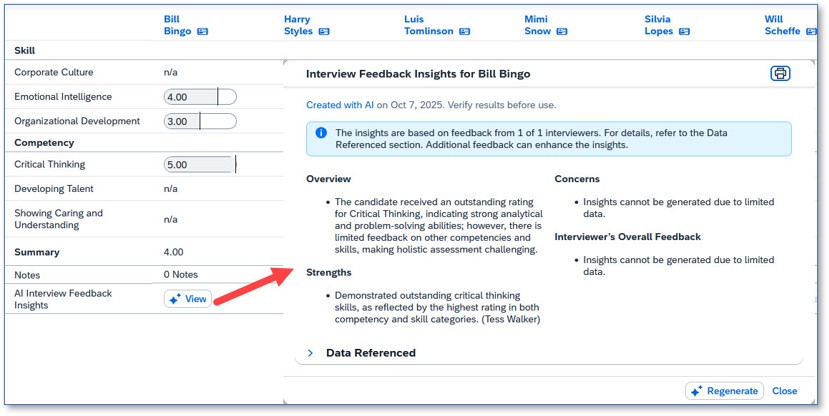Print the interview feedback insights

pos(780,74)
